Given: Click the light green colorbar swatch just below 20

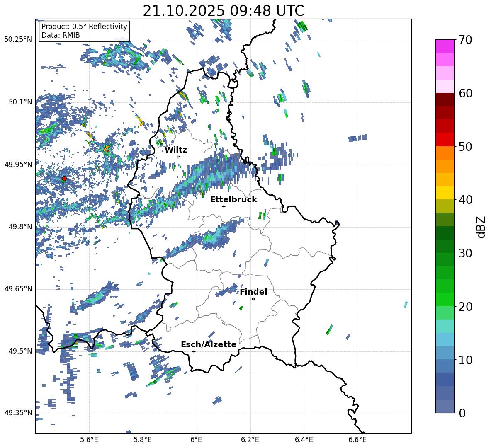Looking at the screenshot, I should pyautogui.click(x=445, y=313).
